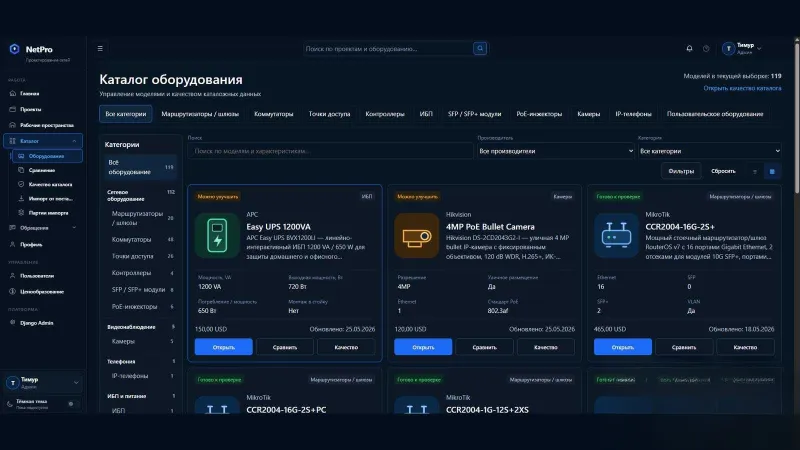Open Качество каталога shield icon in sidebar

pyautogui.click(x=21, y=184)
